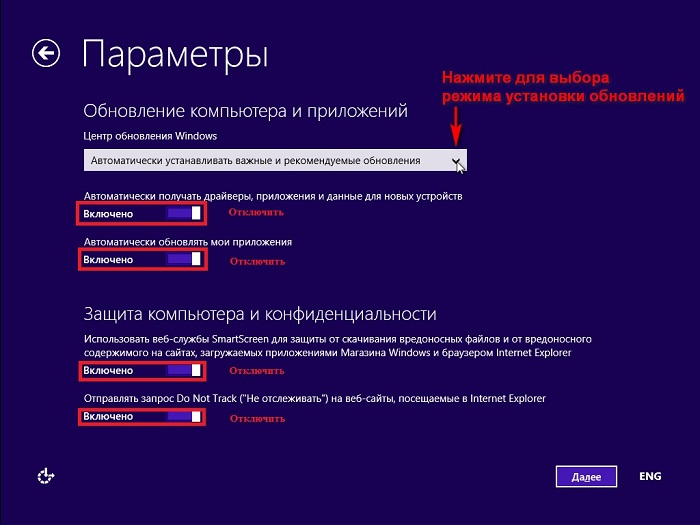
Task: Open the Ease of Access icon
Action: point(46,476)
